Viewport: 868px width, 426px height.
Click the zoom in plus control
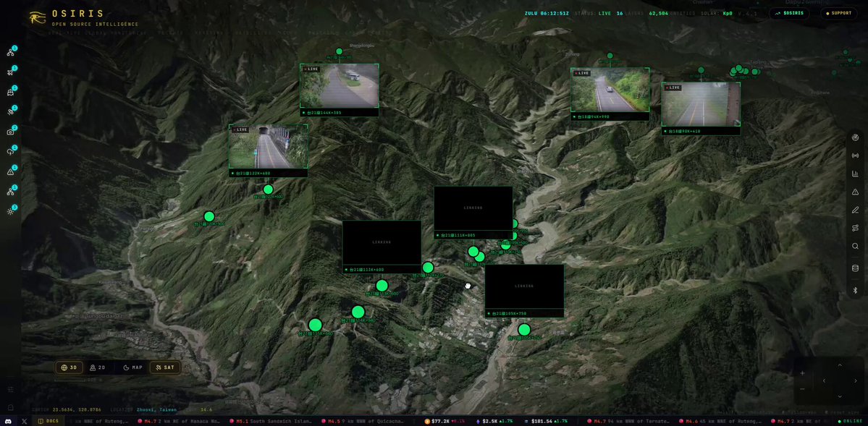[803, 373]
